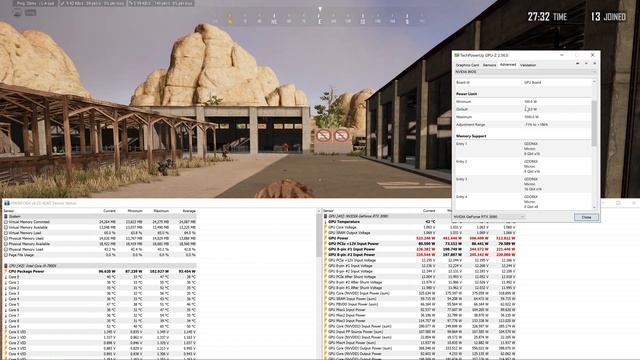
Task: Open the Validation tab in GPU-Z
Action: (528, 65)
